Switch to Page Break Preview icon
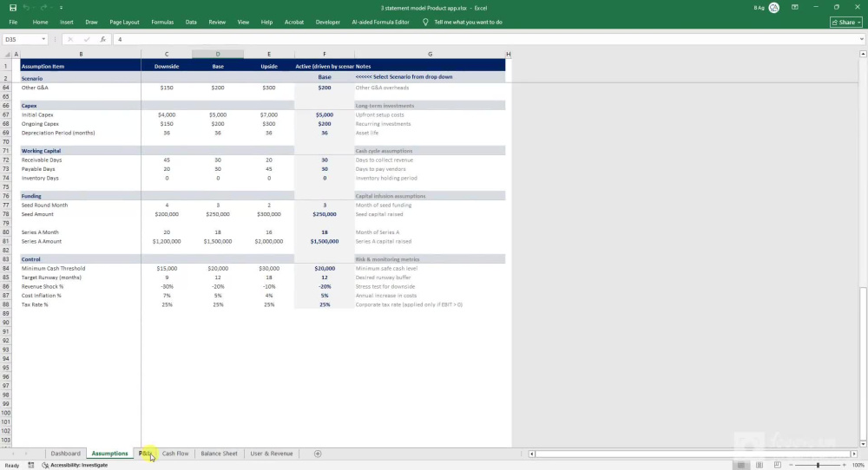This screenshot has height=470, width=868. pyautogui.click(x=777, y=465)
